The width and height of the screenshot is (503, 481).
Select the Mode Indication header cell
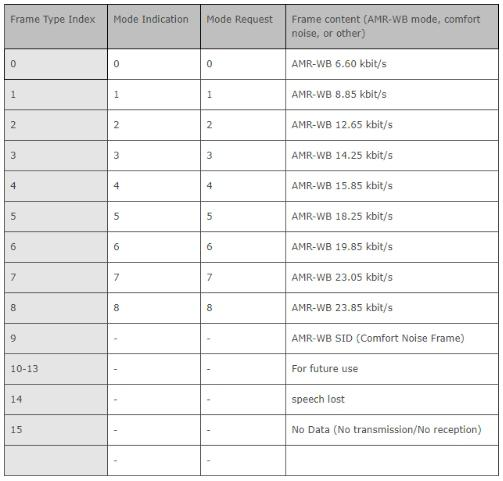[154, 27]
